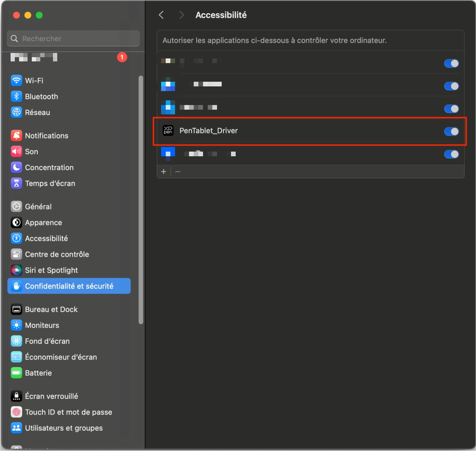Open Confidentialité et sécurité section
476x451 pixels.
coord(69,286)
